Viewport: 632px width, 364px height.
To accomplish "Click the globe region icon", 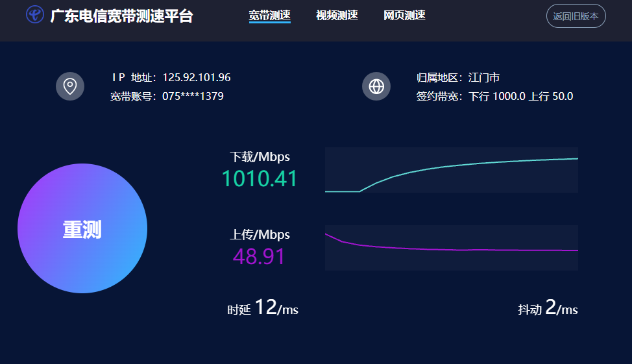I will [x=376, y=86].
